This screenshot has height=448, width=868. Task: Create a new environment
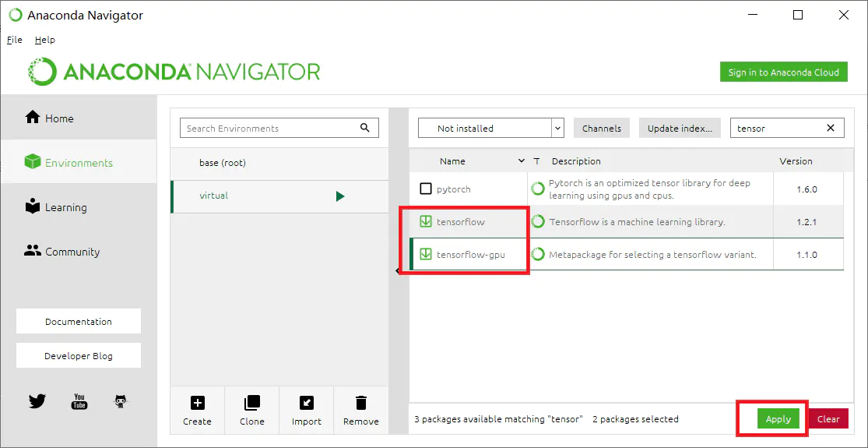[x=197, y=411]
